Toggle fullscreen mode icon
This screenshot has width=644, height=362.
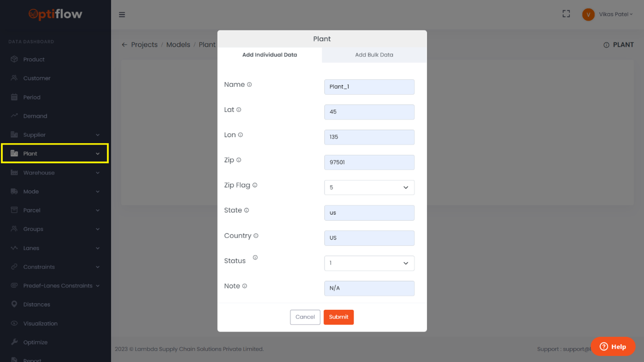[x=566, y=14]
